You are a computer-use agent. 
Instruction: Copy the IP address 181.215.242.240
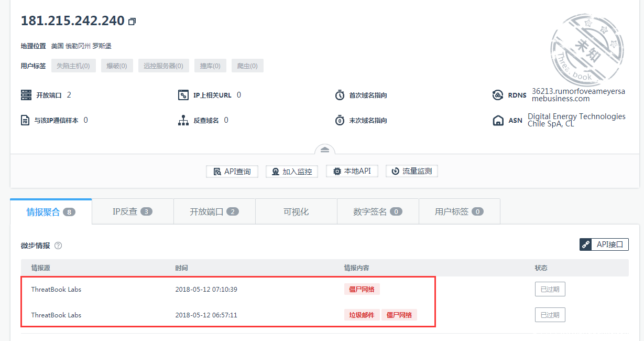(132, 20)
